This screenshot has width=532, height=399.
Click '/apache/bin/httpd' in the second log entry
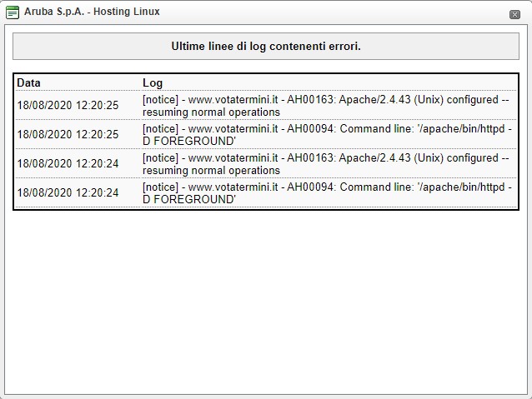[x=461, y=129]
